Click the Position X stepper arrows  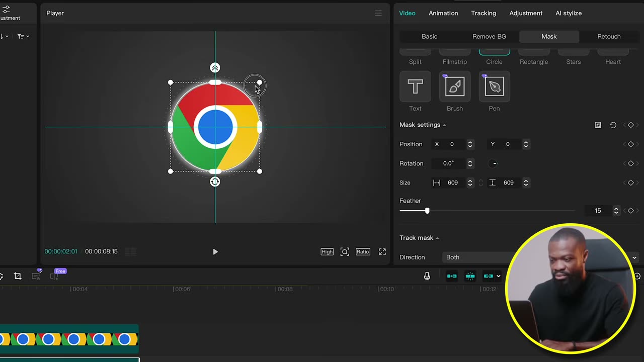pyautogui.click(x=470, y=144)
